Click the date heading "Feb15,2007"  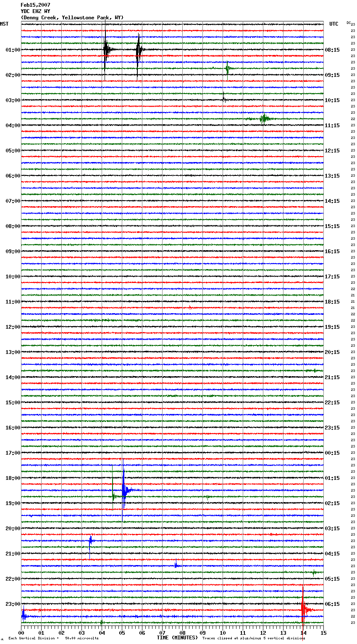coord(35,5)
